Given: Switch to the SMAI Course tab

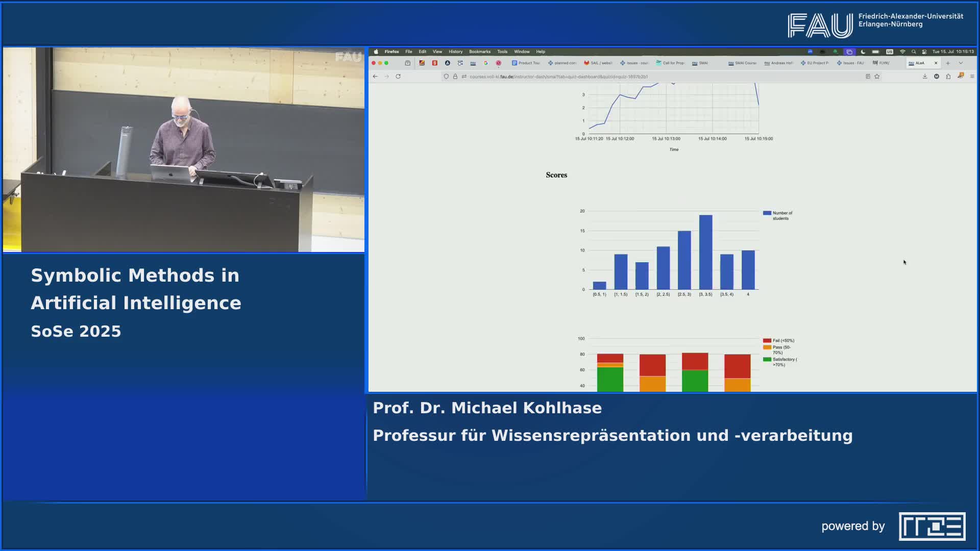Looking at the screenshot, I should pos(743,63).
